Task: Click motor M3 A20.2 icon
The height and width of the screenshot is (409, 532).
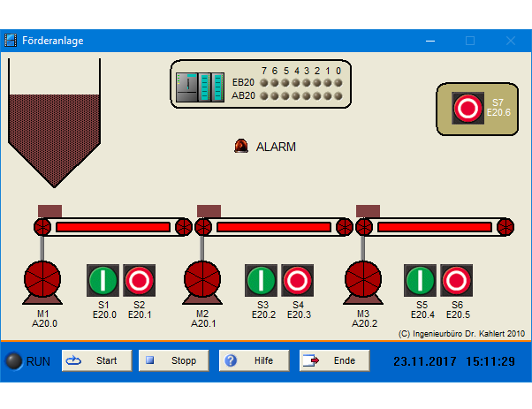Action: click(363, 283)
